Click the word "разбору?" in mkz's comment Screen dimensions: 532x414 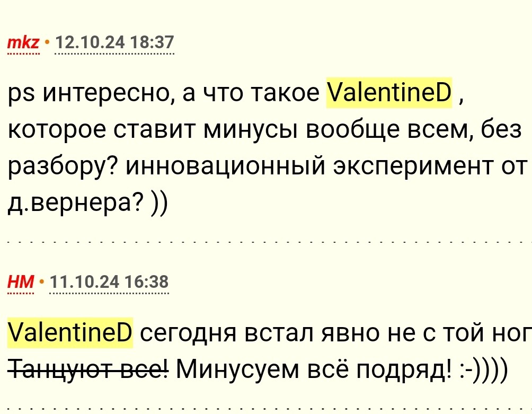tap(63, 167)
